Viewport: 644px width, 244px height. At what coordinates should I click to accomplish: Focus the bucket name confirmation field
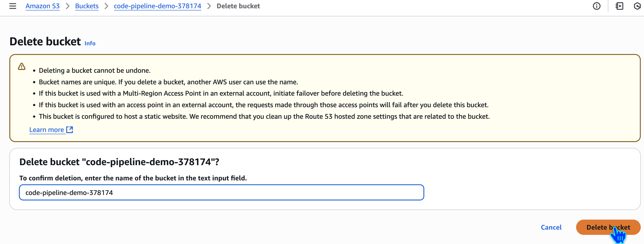pyautogui.click(x=222, y=192)
